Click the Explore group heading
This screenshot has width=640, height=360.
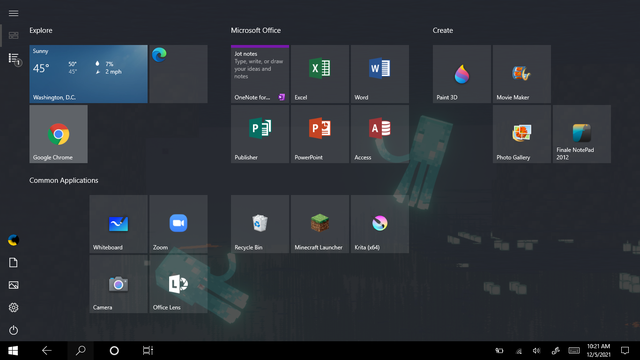pos(41,31)
